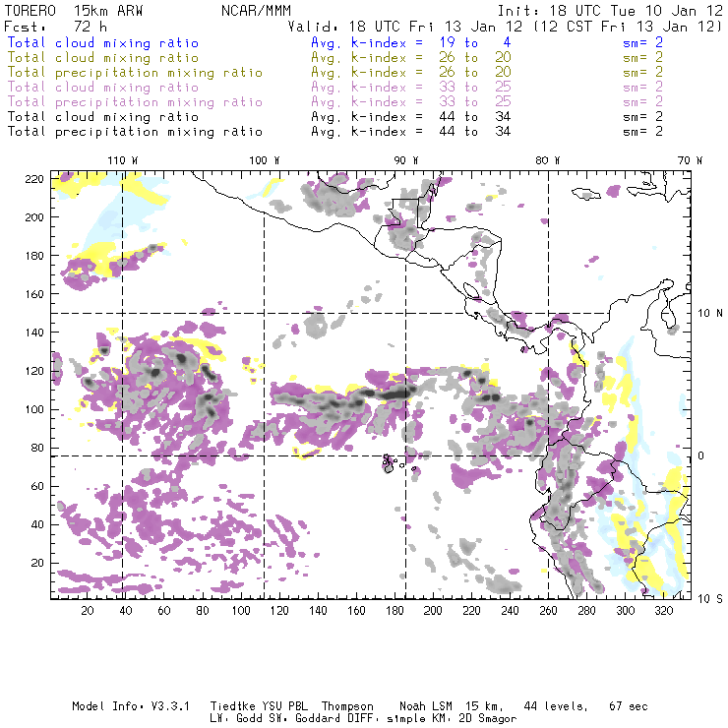Click the '0' equator latitude label
Viewport: 728px width, 728px height.
click(701, 455)
